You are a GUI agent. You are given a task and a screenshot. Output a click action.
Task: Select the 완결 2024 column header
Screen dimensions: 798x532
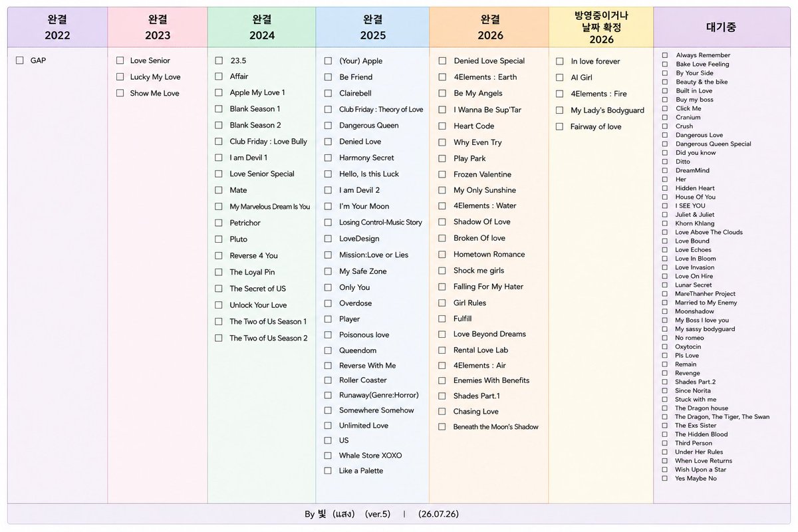pyautogui.click(x=262, y=27)
